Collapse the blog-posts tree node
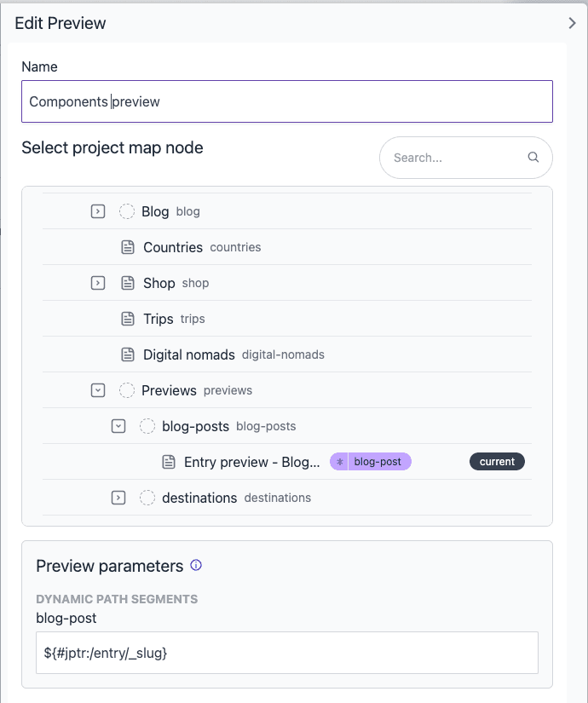This screenshot has height=703, width=588. (118, 426)
